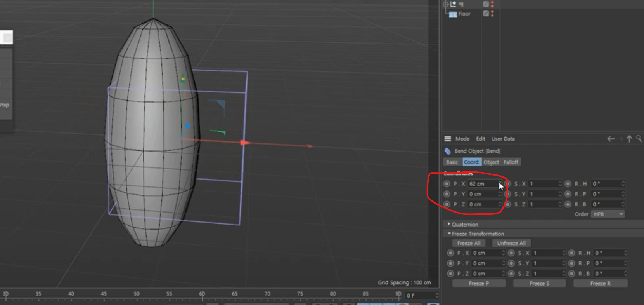
Task: Open the Falloff tab
Action: pos(511,162)
